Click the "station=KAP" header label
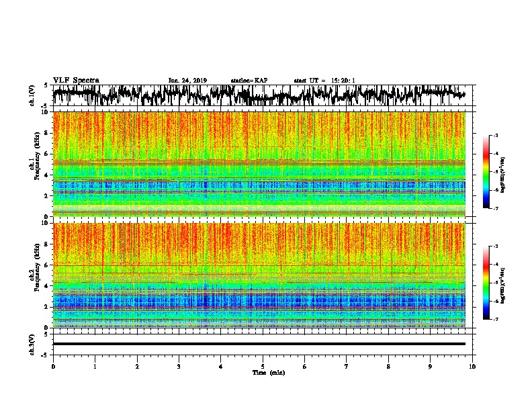Viewport: 532px width, 411px height. pos(249,81)
